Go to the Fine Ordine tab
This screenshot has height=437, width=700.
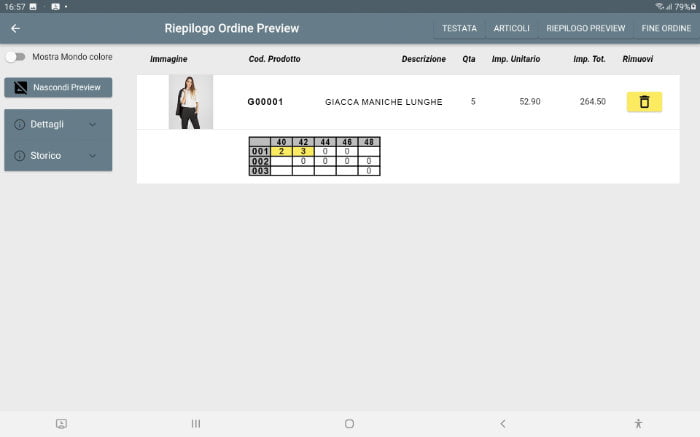pyautogui.click(x=666, y=28)
